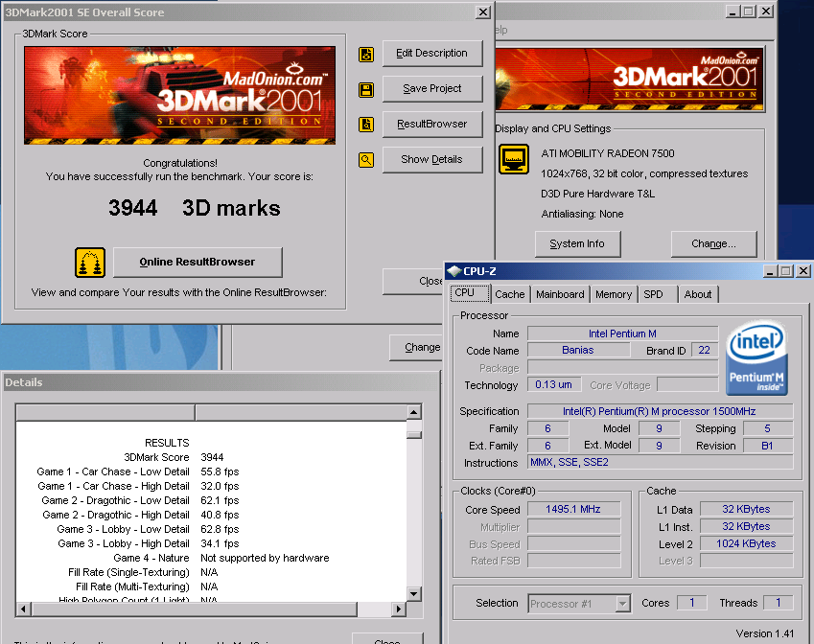Viewport: 814px width, 644px height.
Task: Select the CPU tab in CPU-Z
Action: point(470,293)
